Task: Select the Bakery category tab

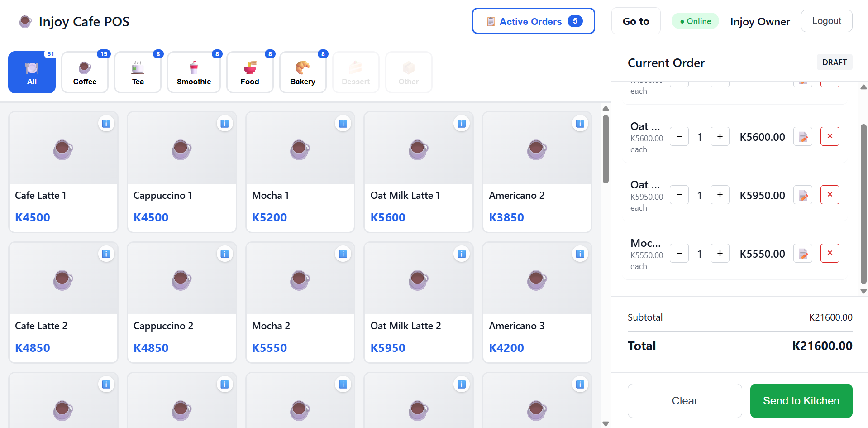Action: click(303, 72)
